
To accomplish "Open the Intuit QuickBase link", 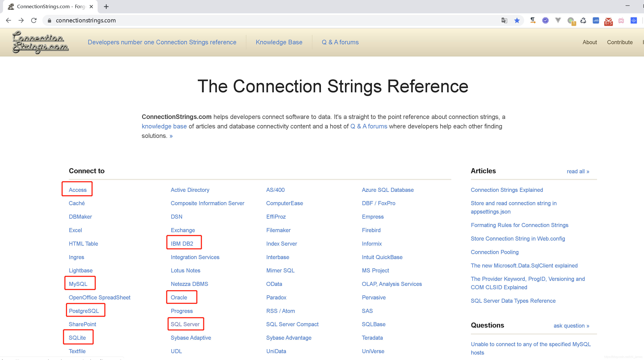I will coord(382,257).
